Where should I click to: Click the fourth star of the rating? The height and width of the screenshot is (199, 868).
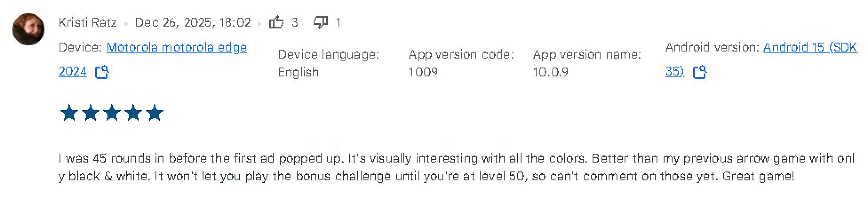point(133,113)
